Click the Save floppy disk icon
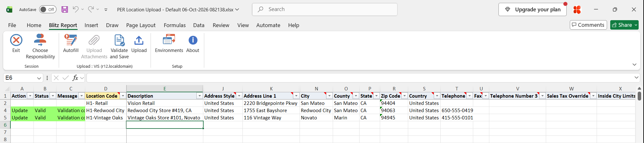The width and height of the screenshot is (644, 143). click(65, 9)
